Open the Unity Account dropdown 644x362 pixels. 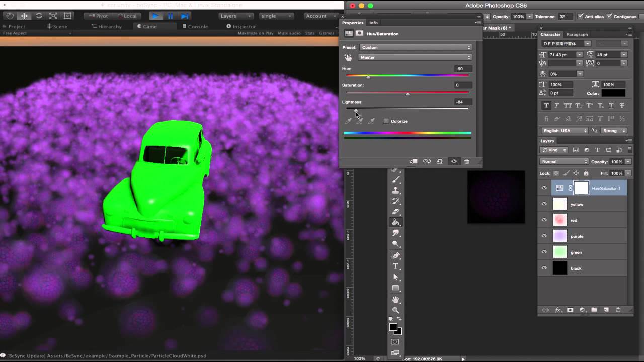click(x=320, y=16)
